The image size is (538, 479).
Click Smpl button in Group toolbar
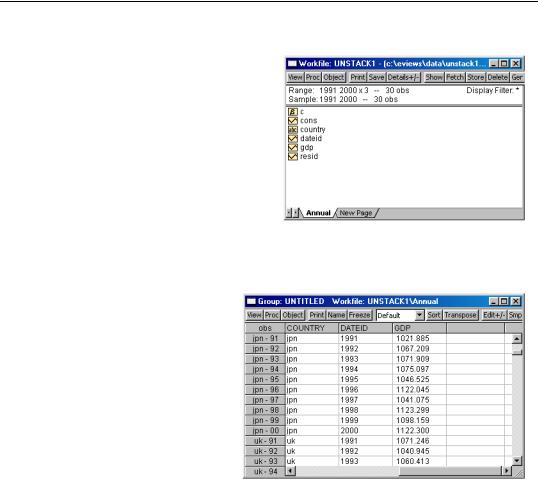click(x=515, y=315)
